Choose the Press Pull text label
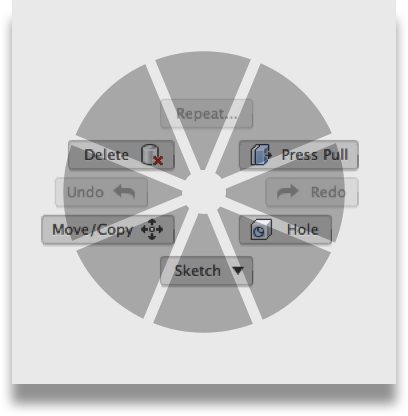The image size is (408, 416). (x=315, y=155)
